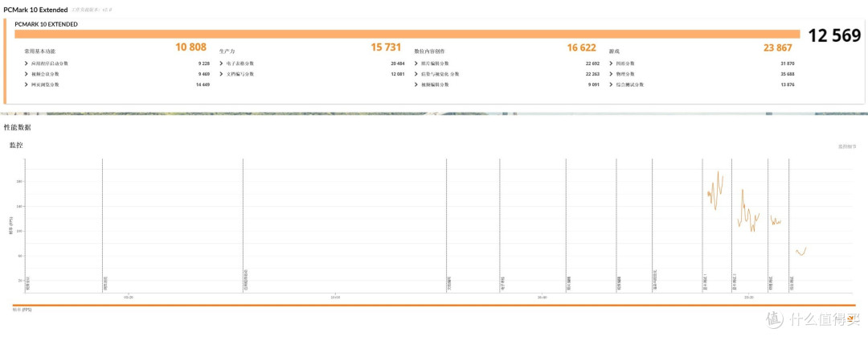Click the 20 484 spreadsheet value
The image size is (868, 337).
(x=398, y=64)
